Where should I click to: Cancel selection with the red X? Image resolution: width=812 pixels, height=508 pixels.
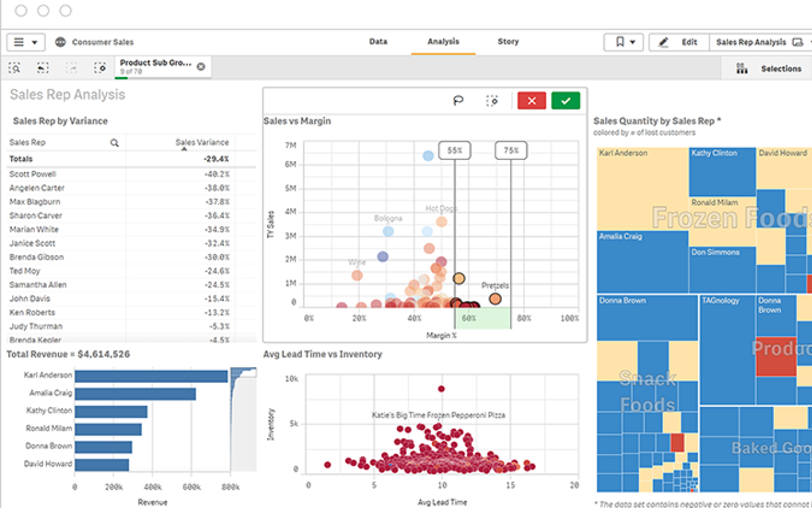(x=531, y=100)
